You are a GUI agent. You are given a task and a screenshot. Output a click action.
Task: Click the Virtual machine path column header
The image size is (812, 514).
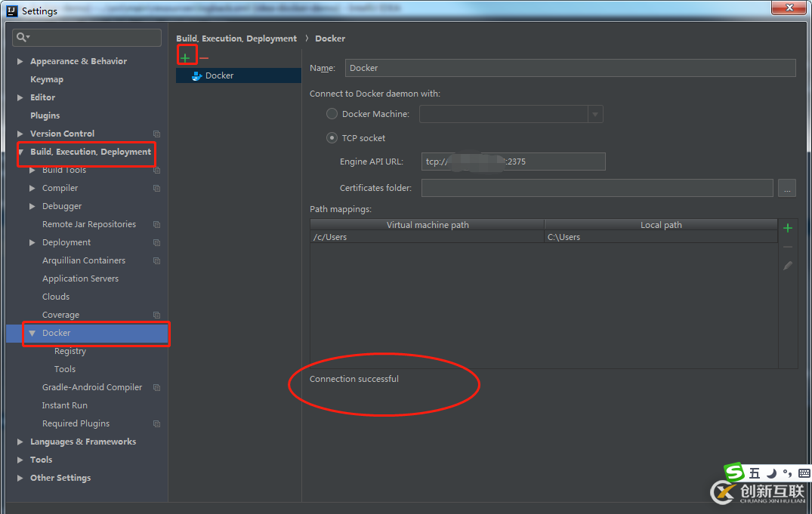click(x=428, y=225)
